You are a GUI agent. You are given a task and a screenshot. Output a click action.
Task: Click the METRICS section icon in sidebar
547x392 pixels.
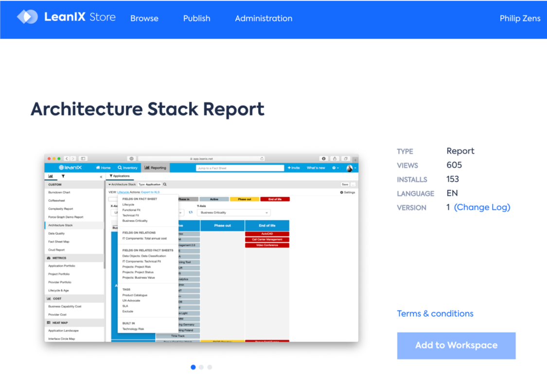[49, 258]
